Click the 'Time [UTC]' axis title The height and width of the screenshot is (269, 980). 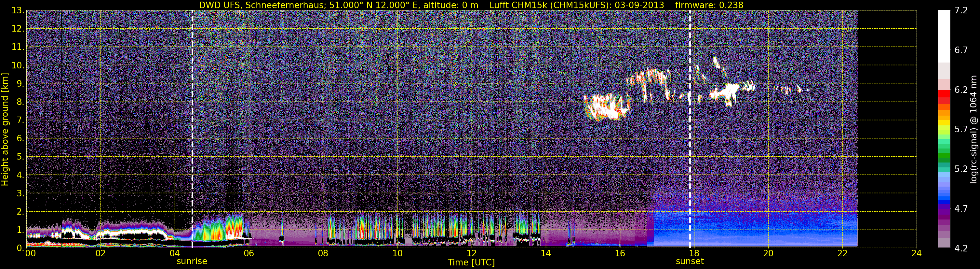(x=471, y=262)
